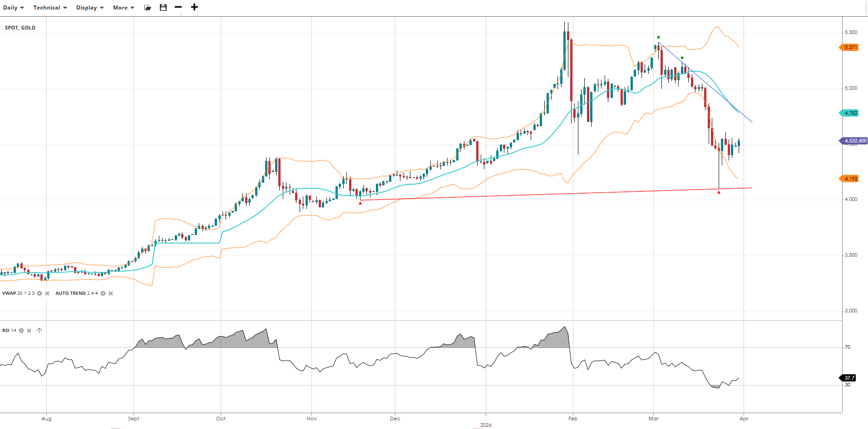Image resolution: width=868 pixels, height=429 pixels.
Task: Open AUTO TREND settings gear
Action: (x=103, y=293)
